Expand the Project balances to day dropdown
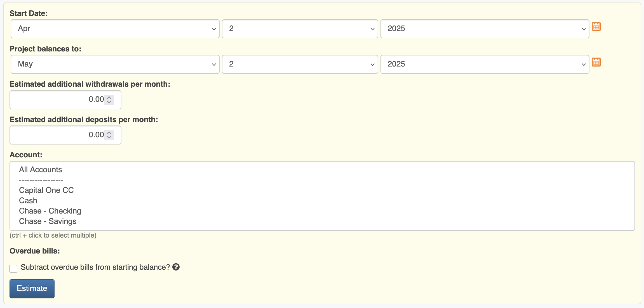 pyautogui.click(x=300, y=64)
